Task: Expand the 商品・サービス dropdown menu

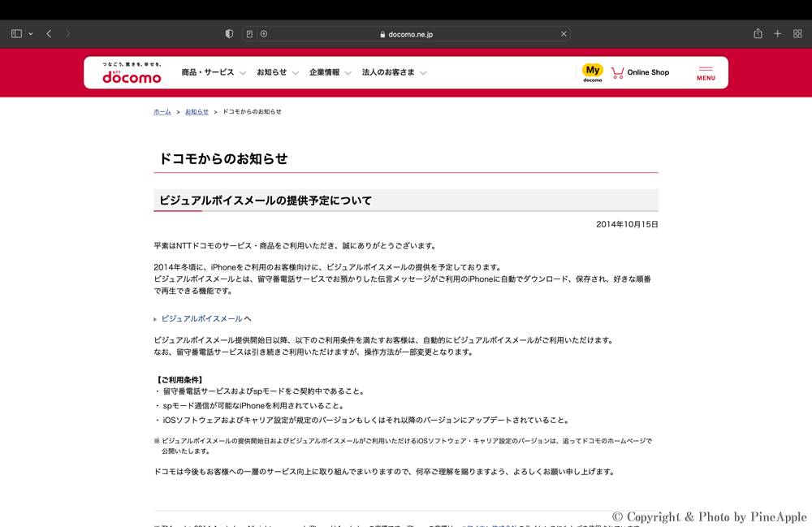Action: click(x=213, y=72)
